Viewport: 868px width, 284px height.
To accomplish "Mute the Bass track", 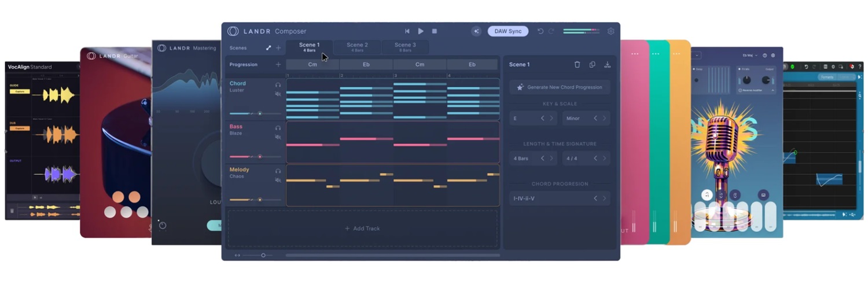I will coord(278,137).
